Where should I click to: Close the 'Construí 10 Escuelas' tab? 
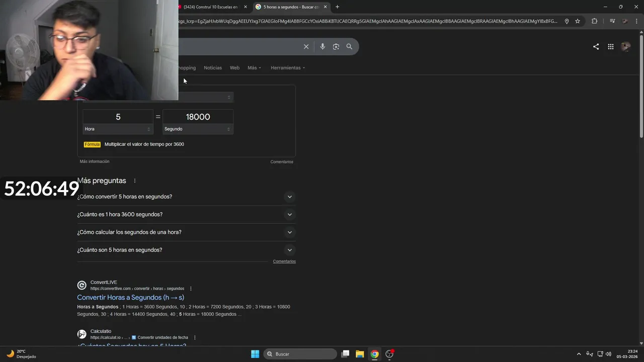click(x=246, y=7)
